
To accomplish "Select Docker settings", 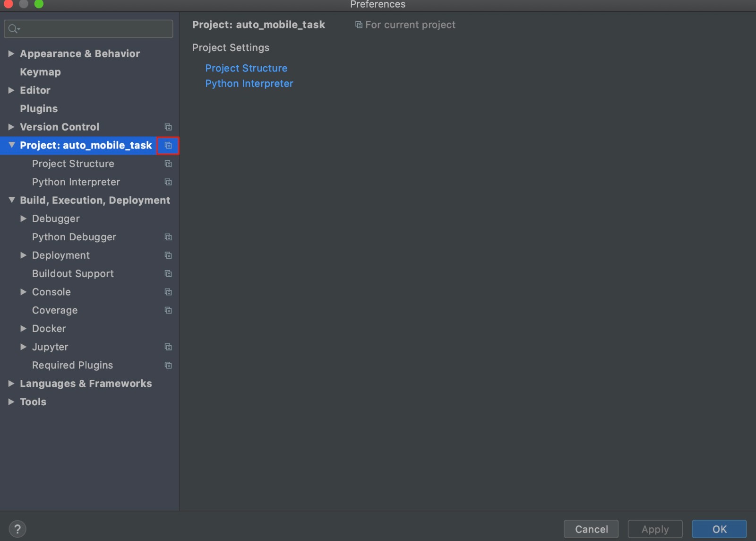I will (x=49, y=329).
